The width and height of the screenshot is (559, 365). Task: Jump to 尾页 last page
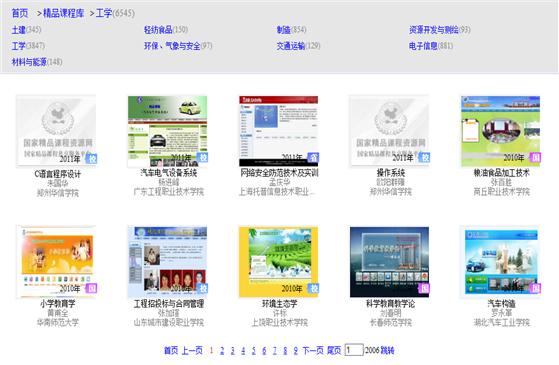[334, 350]
